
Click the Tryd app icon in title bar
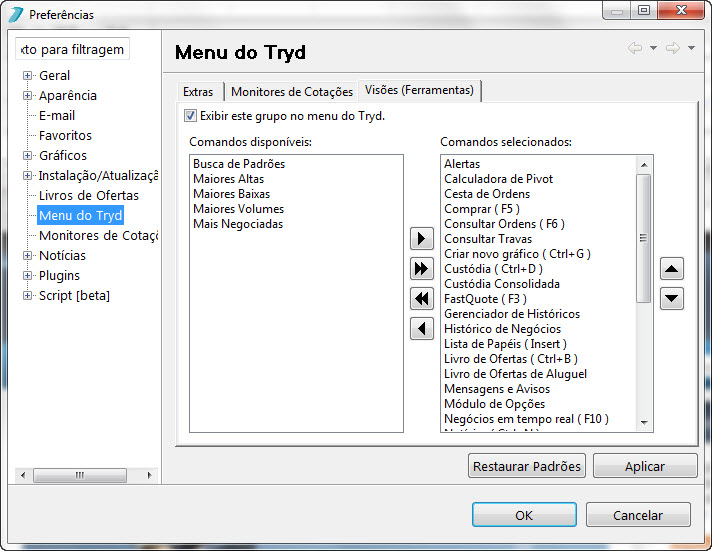(x=15, y=15)
